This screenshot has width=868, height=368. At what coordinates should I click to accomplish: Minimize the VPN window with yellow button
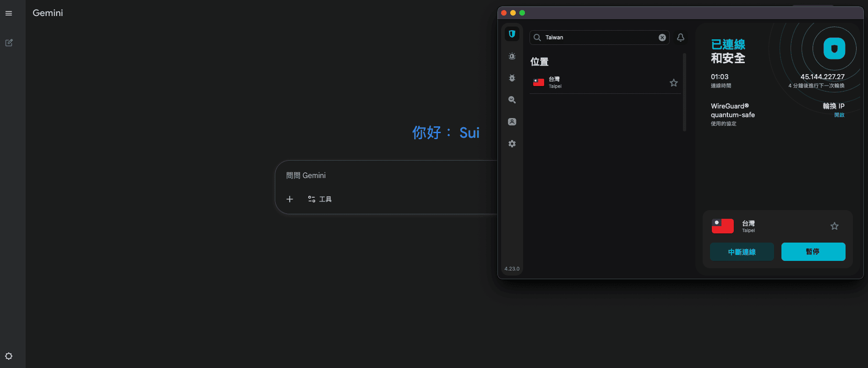click(513, 13)
